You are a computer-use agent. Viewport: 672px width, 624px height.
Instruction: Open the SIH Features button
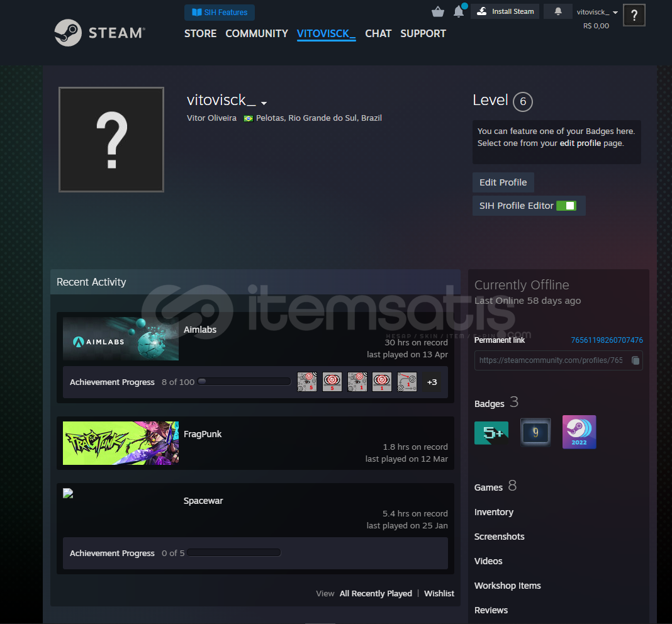click(220, 13)
